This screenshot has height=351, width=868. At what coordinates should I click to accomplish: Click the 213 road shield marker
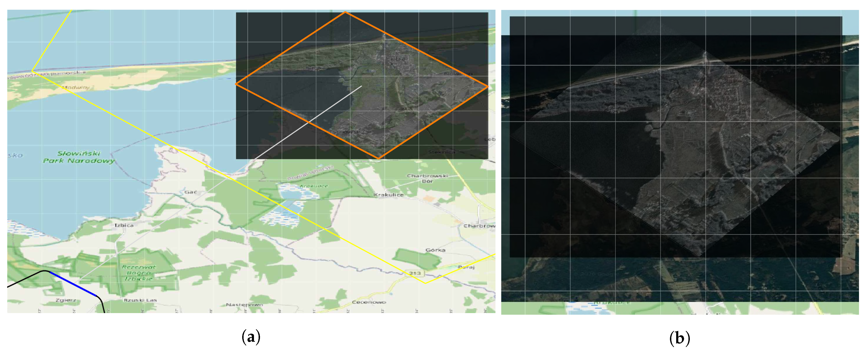tap(415, 273)
